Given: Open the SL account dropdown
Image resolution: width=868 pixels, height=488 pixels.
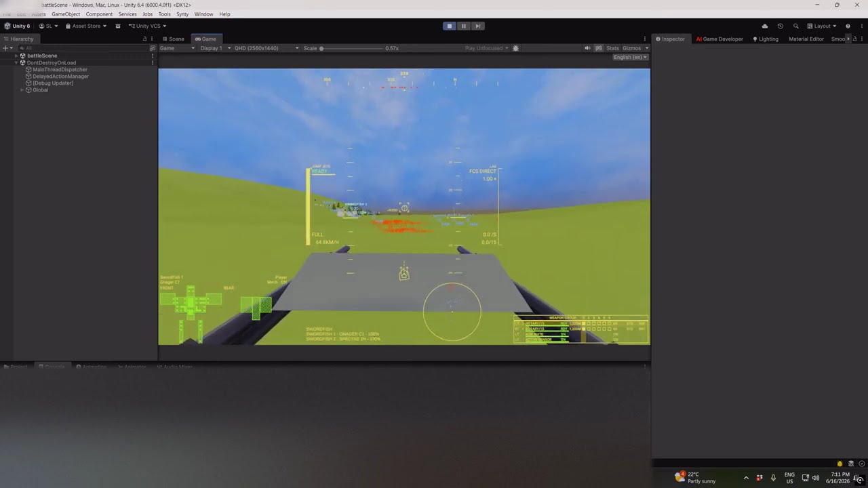Looking at the screenshot, I should (48, 26).
